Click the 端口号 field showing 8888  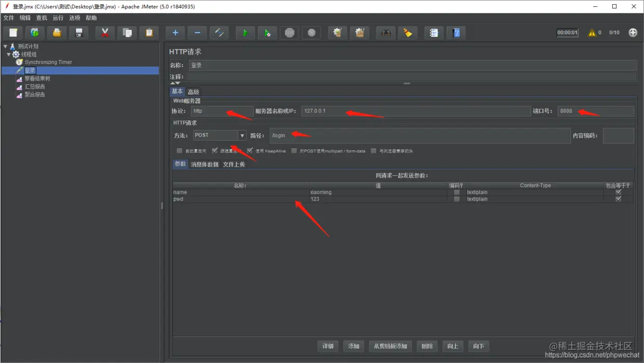[596, 111]
